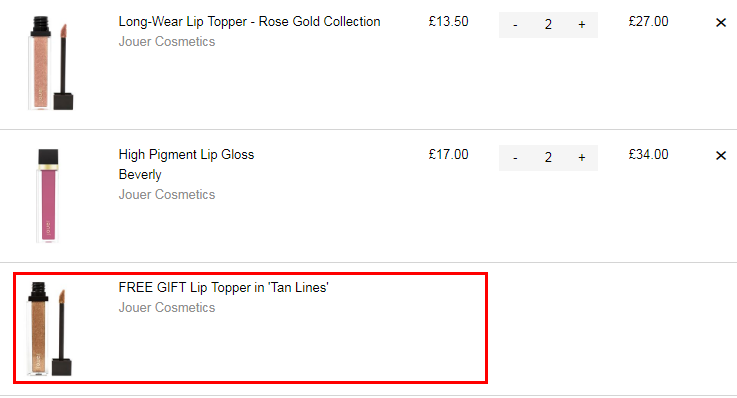Image resolution: width=737 pixels, height=398 pixels.
Task: Open the High Pigment Lip Gloss title link
Action: point(186,155)
